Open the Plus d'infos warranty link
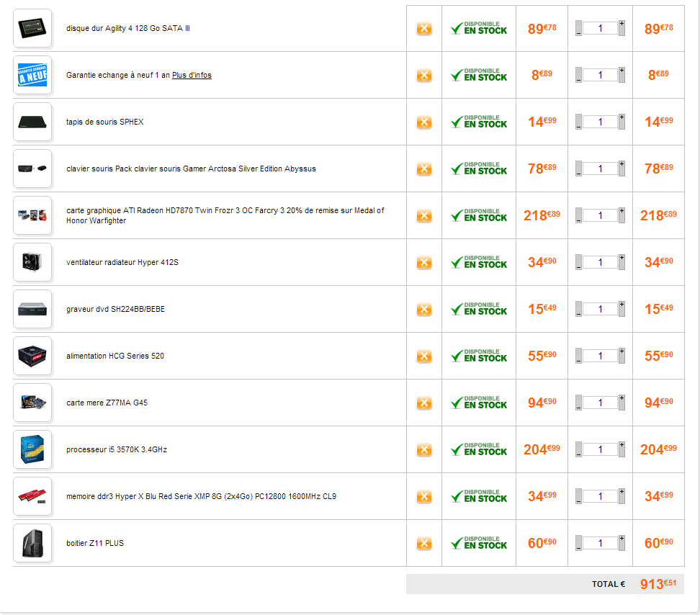The height and width of the screenshot is (615, 700). tap(192, 75)
